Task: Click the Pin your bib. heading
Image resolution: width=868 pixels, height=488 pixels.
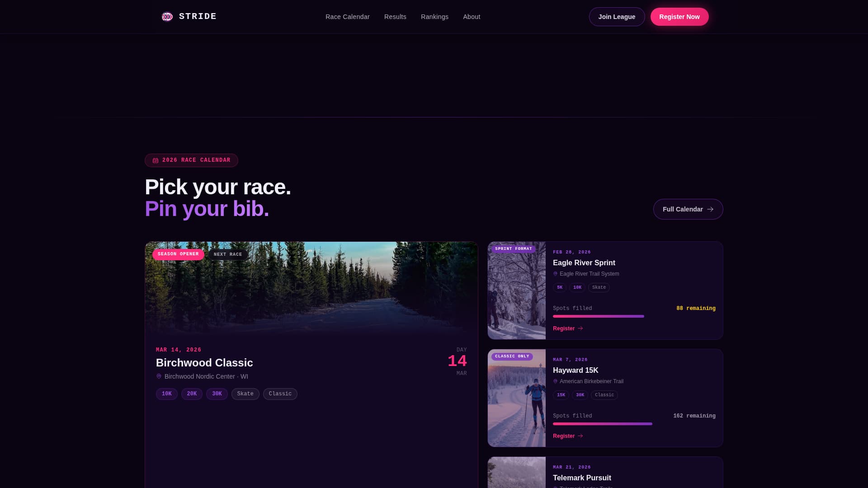Action: click(x=207, y=209)
